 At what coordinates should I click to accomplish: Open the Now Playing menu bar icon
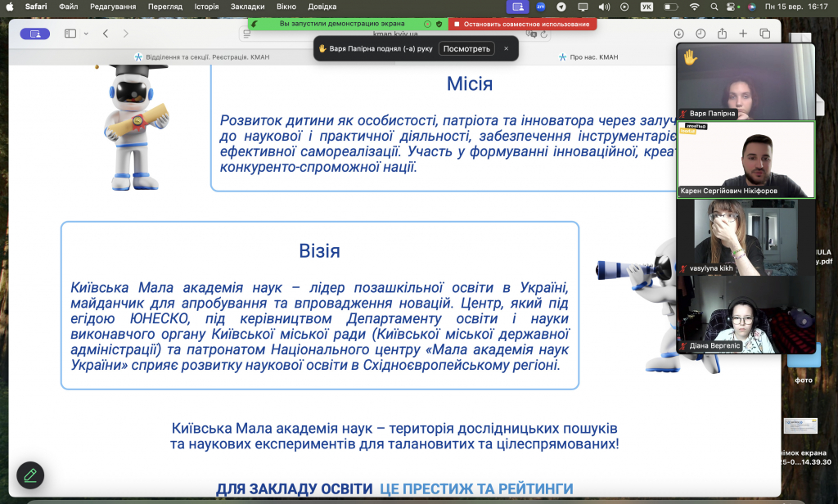[x=624, y=7]
